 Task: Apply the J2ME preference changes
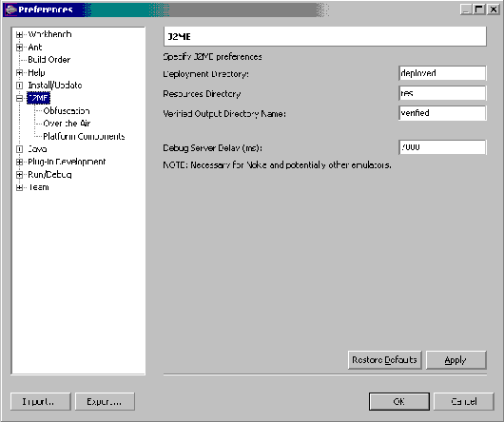[456, 360]
